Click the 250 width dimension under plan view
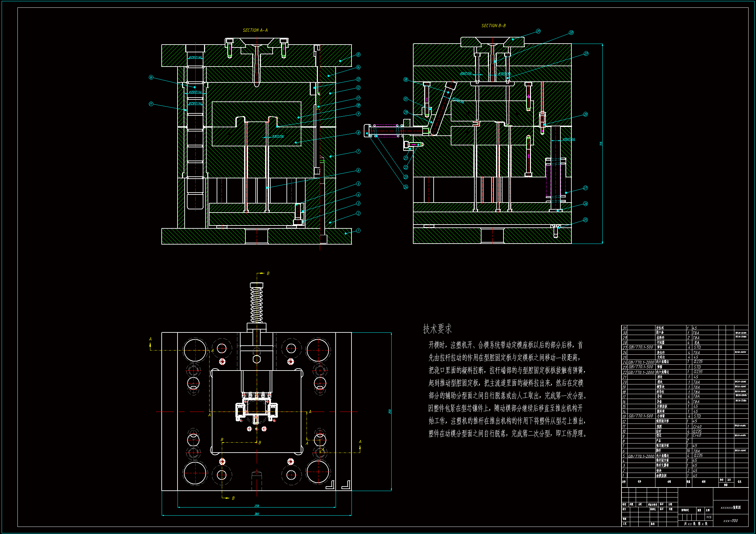Screen dimensions: 756x534 point(257,506)
